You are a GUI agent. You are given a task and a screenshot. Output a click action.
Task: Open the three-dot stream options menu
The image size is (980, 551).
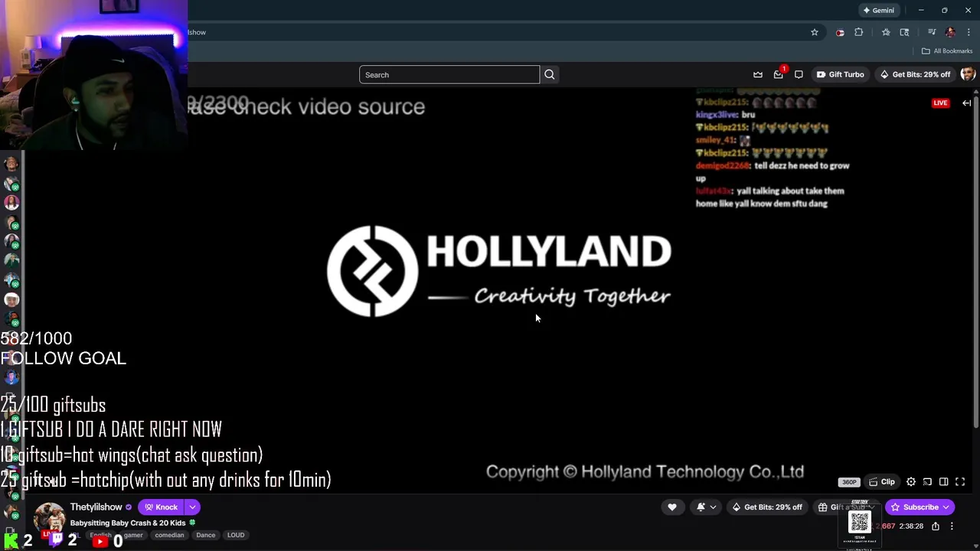[x=952, y=527]
